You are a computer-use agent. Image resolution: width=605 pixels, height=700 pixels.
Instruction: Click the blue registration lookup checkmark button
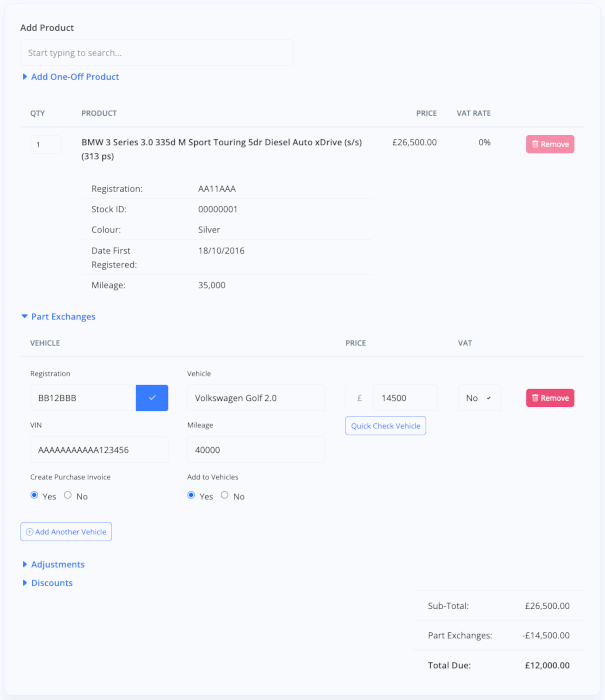point(152,398)
